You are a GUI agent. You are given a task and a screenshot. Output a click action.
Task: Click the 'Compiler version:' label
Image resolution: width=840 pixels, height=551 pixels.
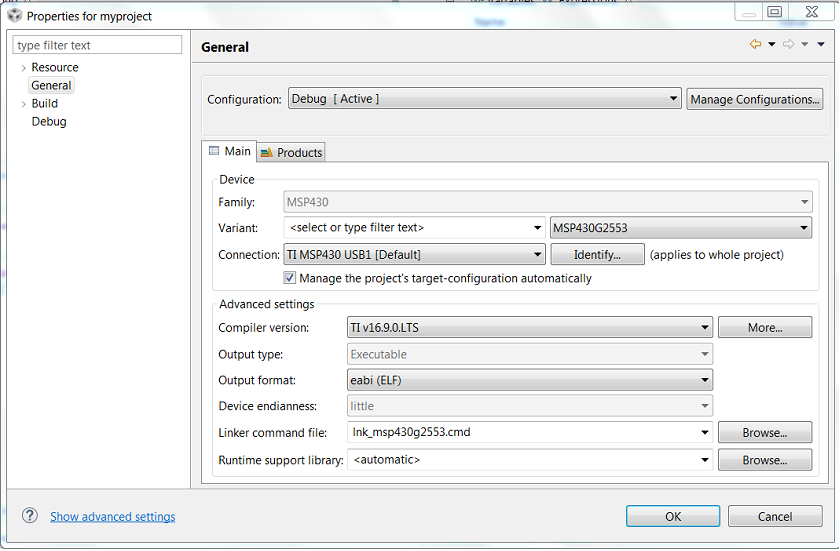[264, 328]
